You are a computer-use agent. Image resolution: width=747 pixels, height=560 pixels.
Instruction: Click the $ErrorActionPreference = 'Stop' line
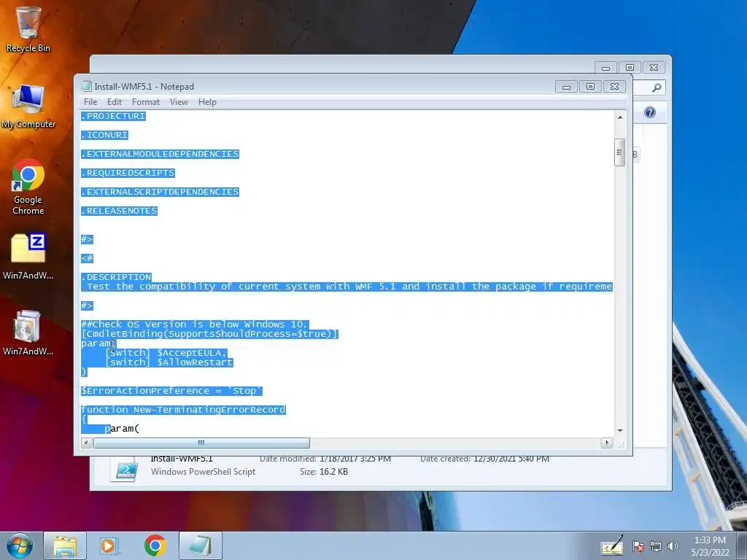171,391
